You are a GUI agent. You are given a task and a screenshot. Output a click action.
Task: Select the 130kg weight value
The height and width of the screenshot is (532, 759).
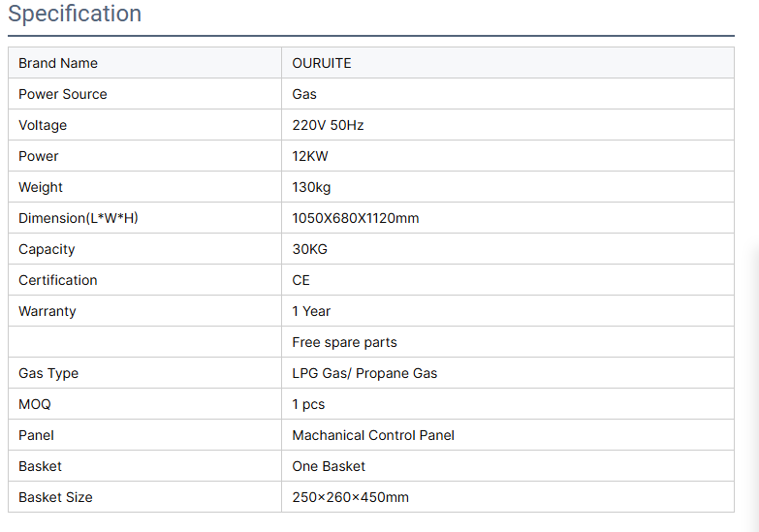pos(311,187)
